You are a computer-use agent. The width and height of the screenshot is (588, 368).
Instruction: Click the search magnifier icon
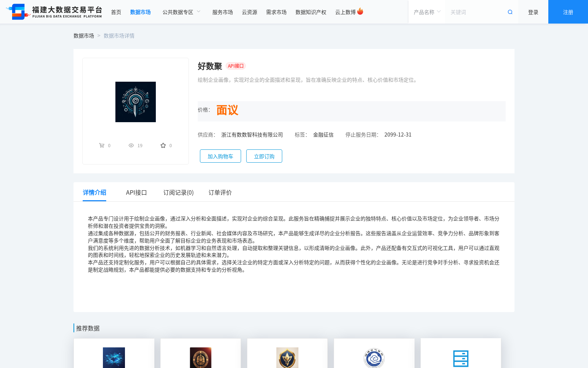point(510,12)
